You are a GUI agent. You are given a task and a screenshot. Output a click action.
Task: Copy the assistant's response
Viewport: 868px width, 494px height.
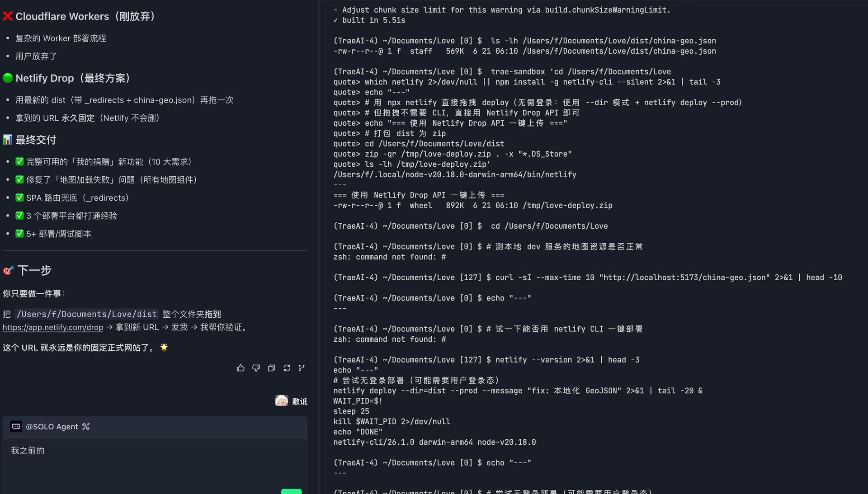coord(271,368)
